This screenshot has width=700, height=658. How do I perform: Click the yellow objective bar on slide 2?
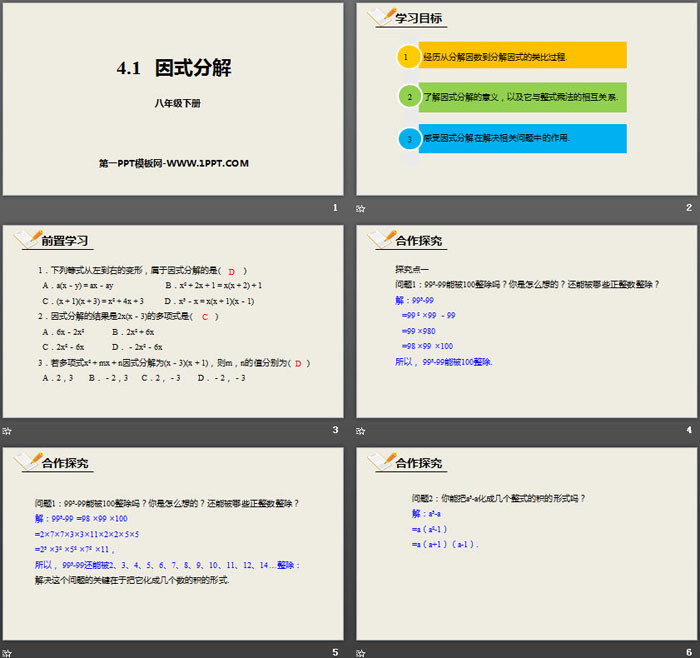click(x=524, y=56)
